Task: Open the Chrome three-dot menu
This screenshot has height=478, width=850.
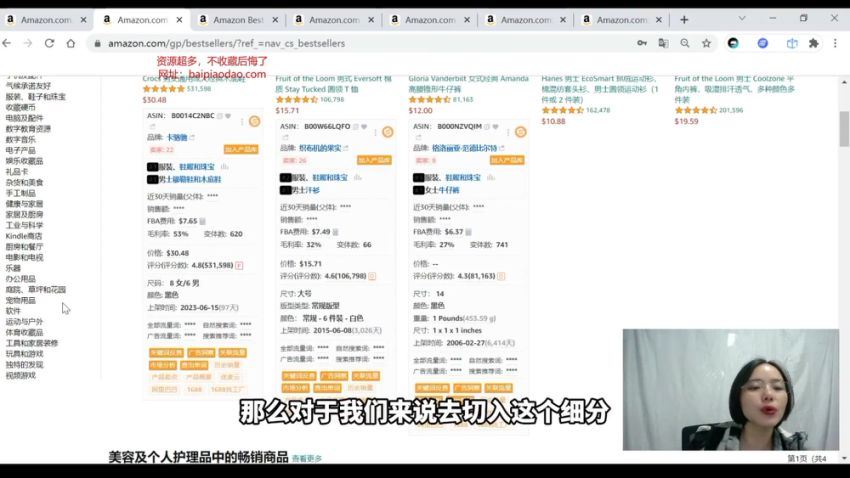Action: (x=835, y=43)
